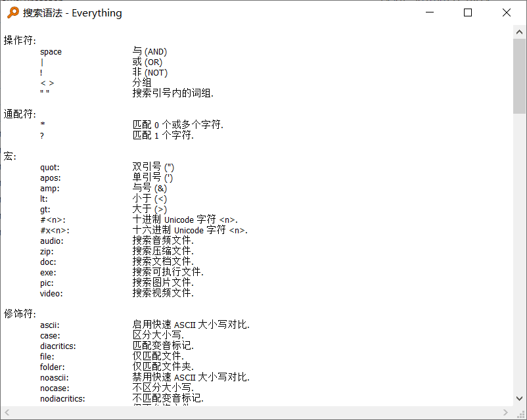Click the 操作符: section heading
The image size is (527, 420).
pyautogui.click(x=20, y=40)
